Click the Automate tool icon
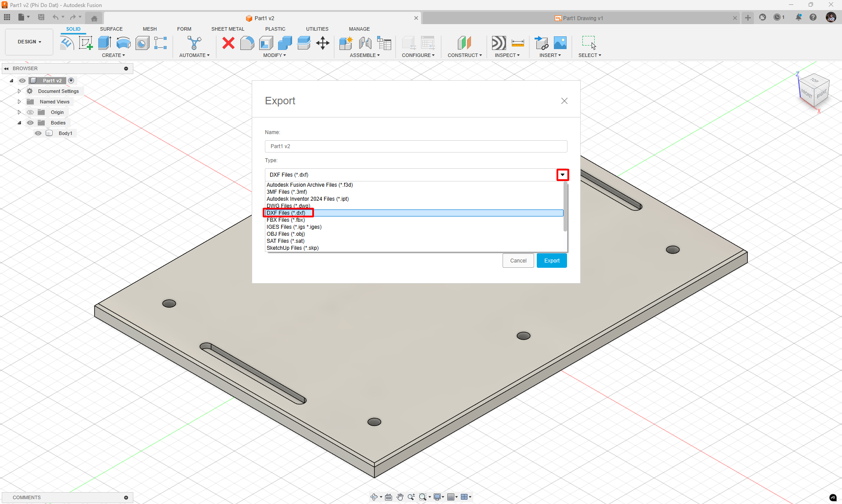Screen dimensions: 842x504 point(194,43)
